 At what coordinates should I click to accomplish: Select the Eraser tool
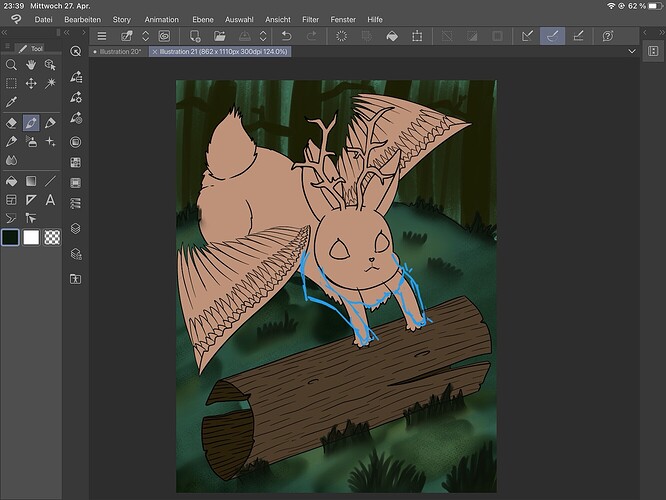coord(11,122)
